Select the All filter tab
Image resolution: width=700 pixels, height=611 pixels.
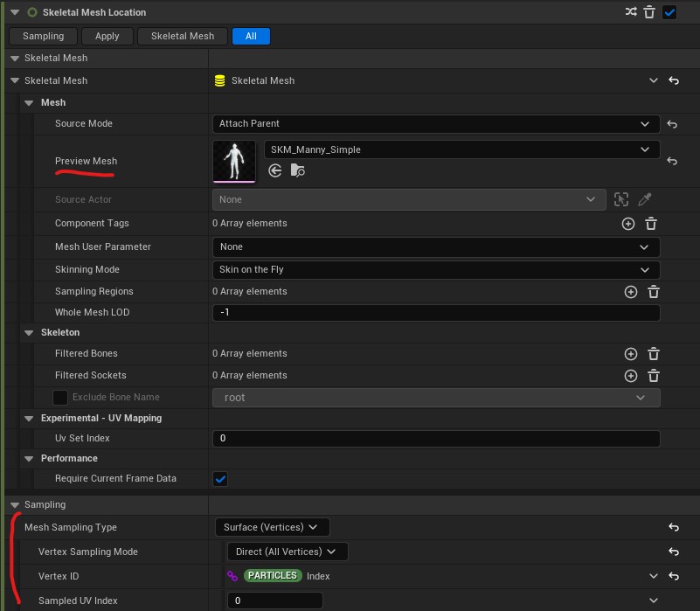pos(251,36)
